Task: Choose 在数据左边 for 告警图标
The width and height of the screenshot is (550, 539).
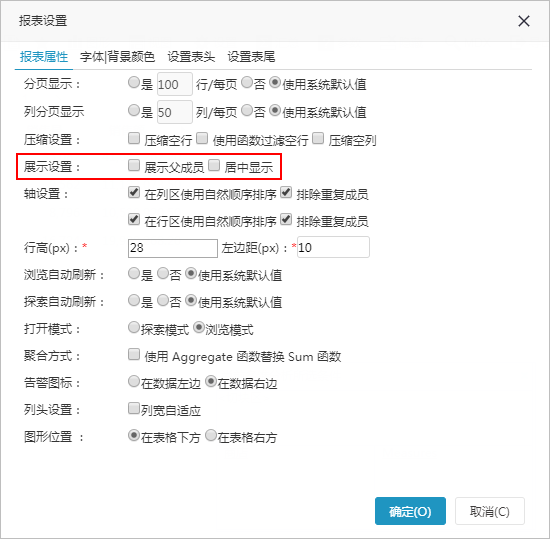Action: coord(134,382)
